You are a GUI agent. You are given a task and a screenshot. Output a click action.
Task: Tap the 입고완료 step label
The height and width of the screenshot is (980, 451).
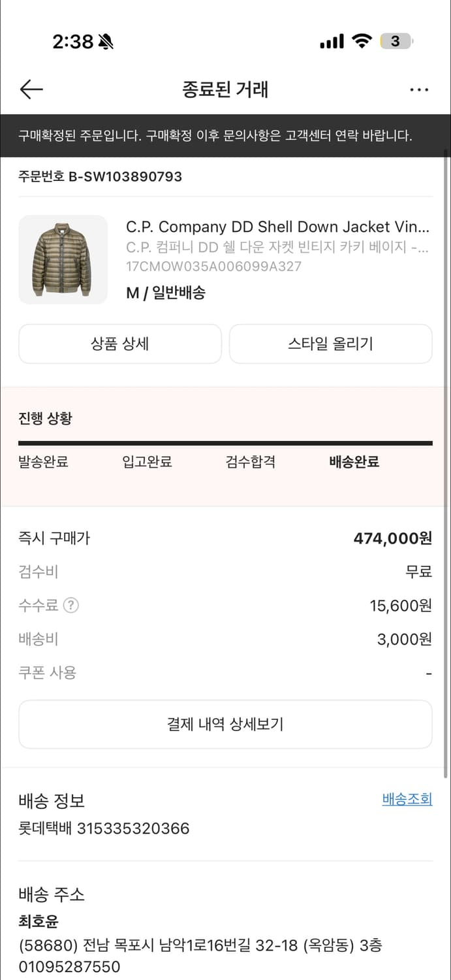[147, 462]
